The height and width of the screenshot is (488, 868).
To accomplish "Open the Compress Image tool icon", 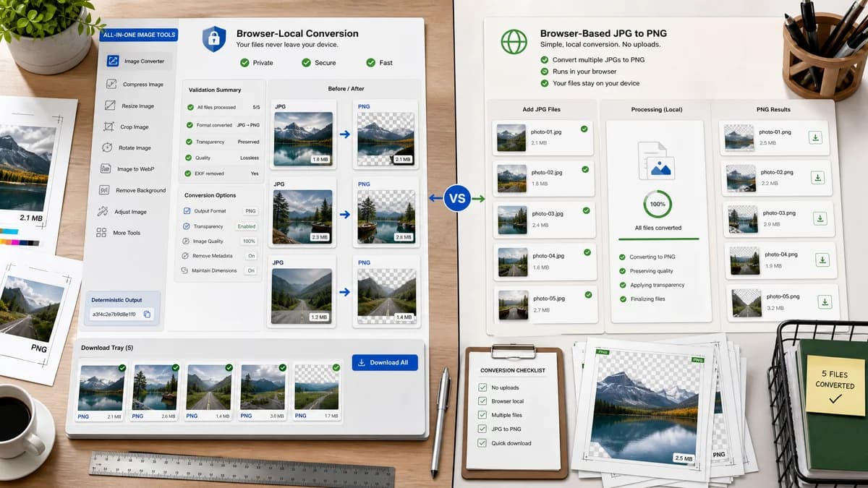I will (x=111, y=85).
